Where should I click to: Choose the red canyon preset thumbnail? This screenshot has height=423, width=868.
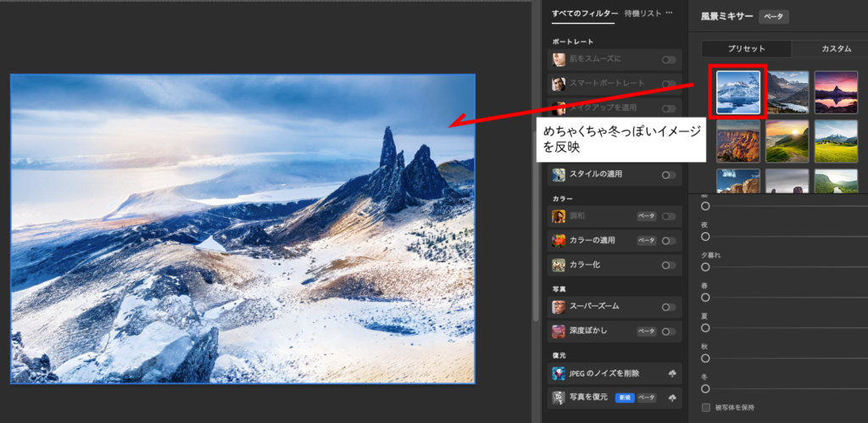738,142
